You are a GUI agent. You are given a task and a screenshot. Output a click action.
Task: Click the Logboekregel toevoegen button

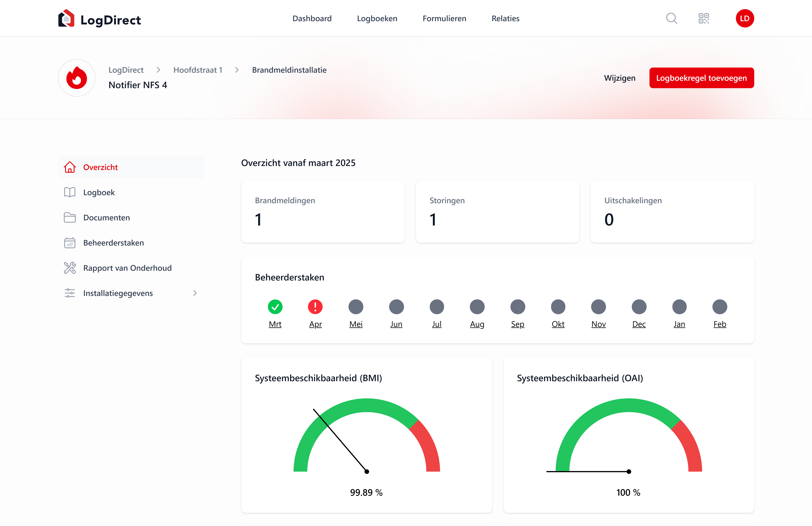coord(701,78)
